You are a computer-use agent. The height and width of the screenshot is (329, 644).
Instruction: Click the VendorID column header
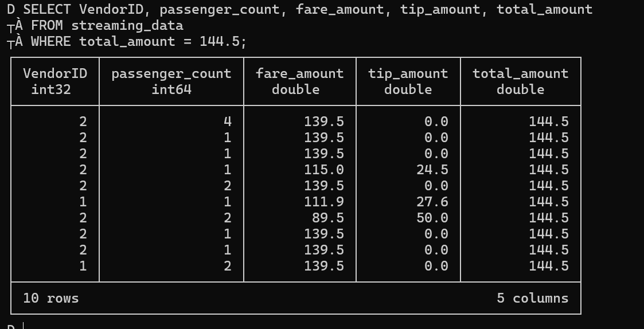[x=55, y=73]
